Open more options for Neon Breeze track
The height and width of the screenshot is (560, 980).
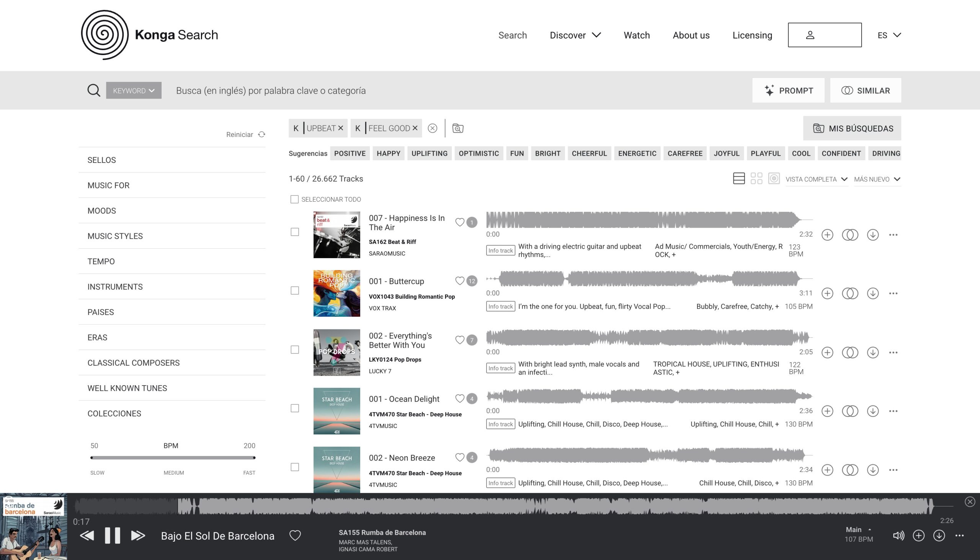pyautogui.click(x=893, y=470)
